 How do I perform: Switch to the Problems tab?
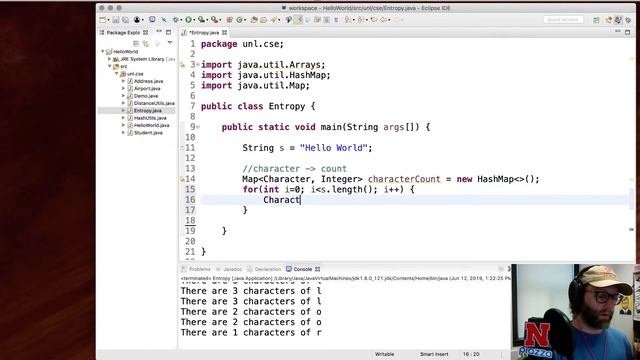pyautogui.click(x=196, y=269)
